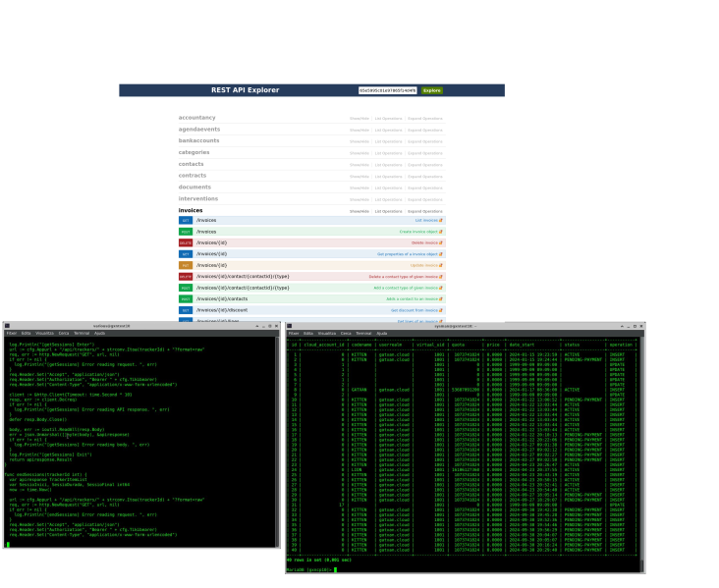Click 'status' column header in right terminal

[x=572, y=345]
